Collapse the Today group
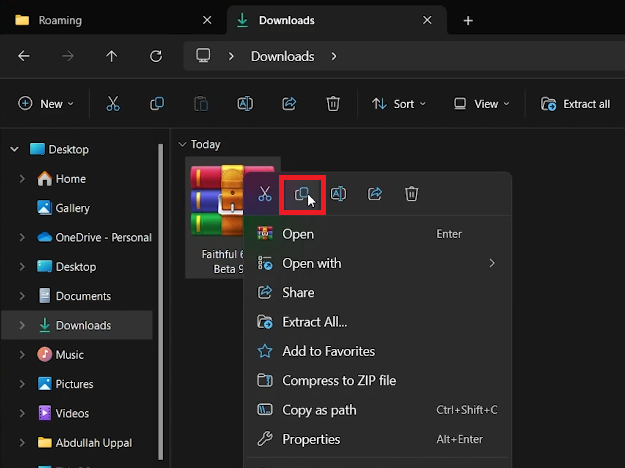This screenshot has width=625, height=468. (x=181, y=144)
